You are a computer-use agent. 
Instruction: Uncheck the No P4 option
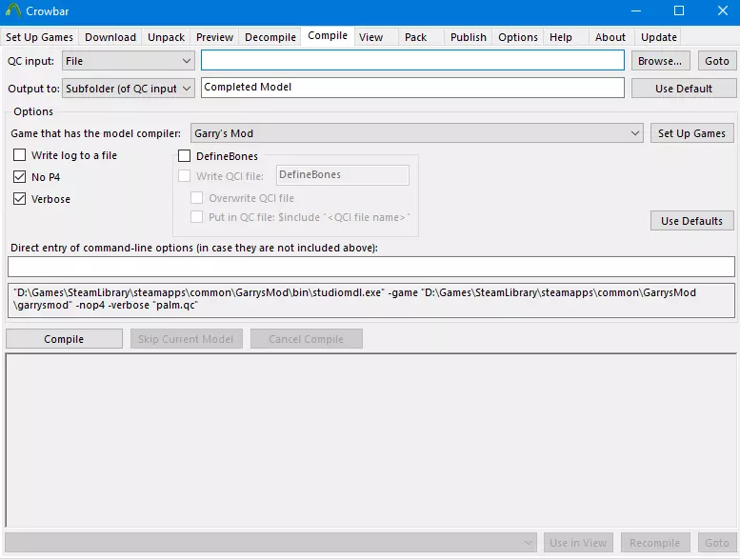(x=20, y=177)
